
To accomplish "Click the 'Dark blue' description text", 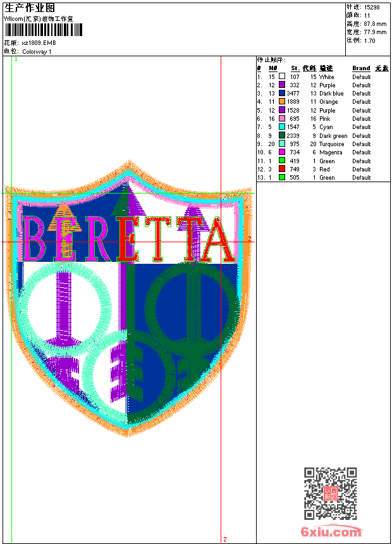I will (331, 94).
